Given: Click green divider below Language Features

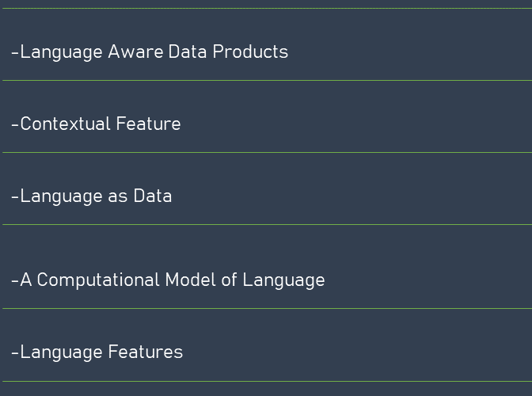Looking at the screenshot, I should click(267, 382).
